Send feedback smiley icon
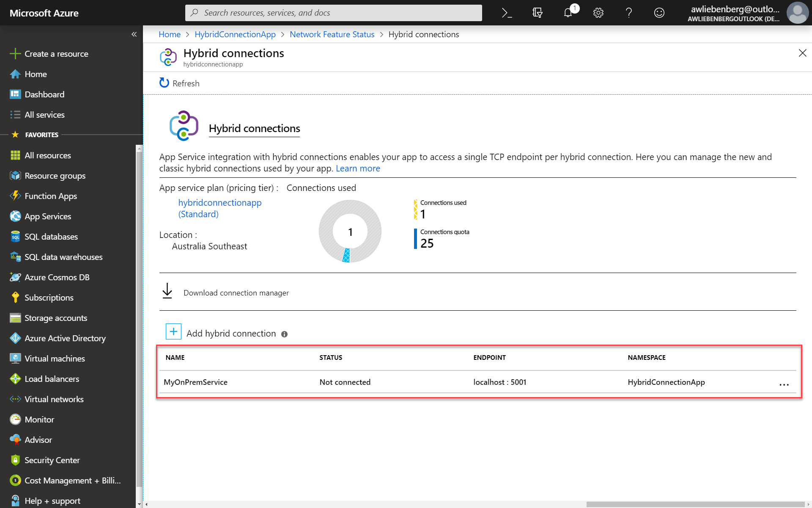The height and width of the screenshot is (508, 812). tap(659, 13)
